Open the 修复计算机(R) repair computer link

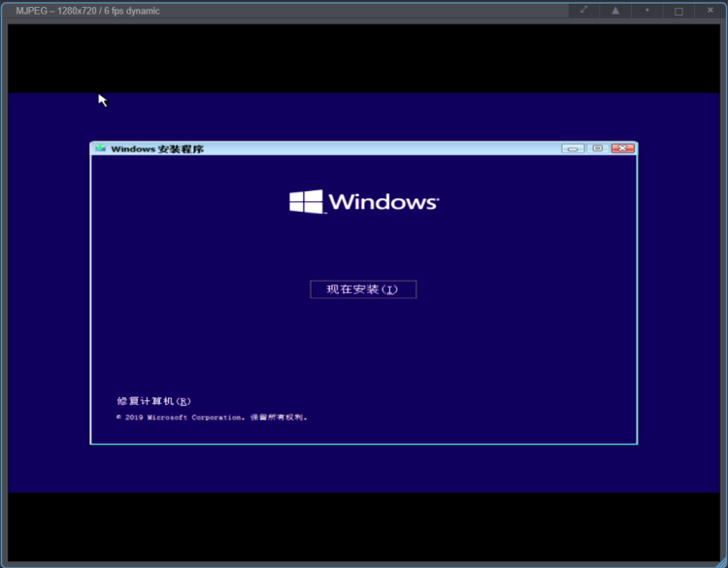pos(153,401)
